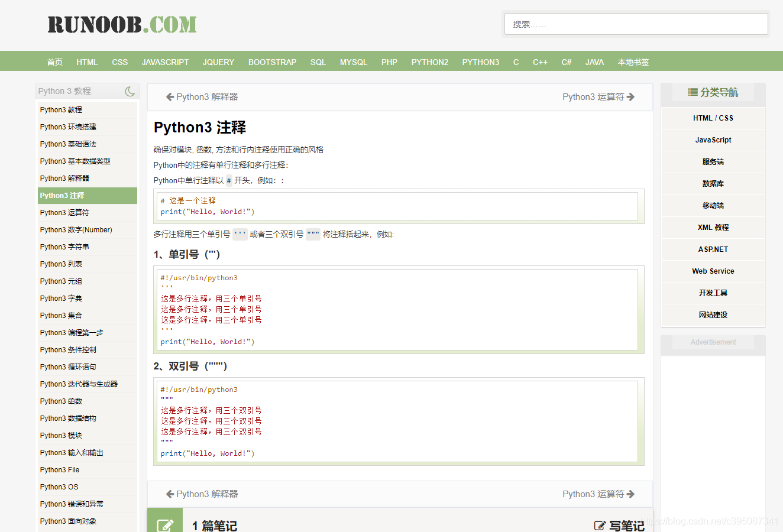
Task: Open Python3 模块 in the sidebar
Action: click(88, 436)
